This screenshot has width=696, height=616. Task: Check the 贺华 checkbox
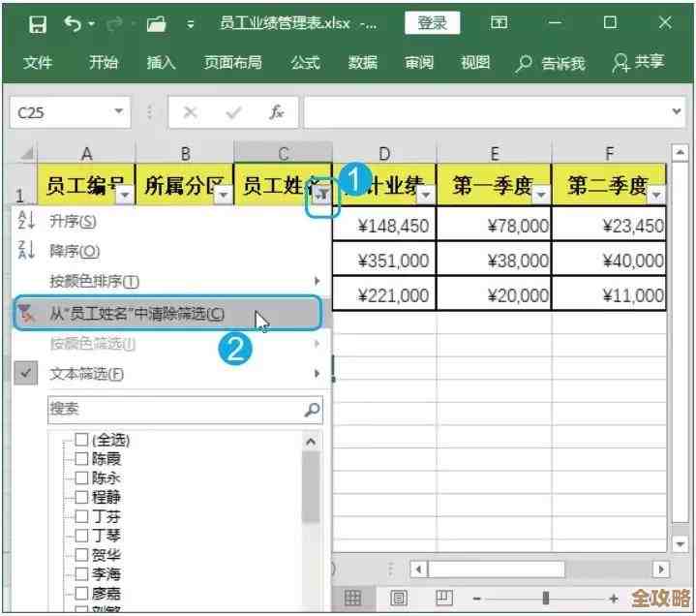[81, 555]
